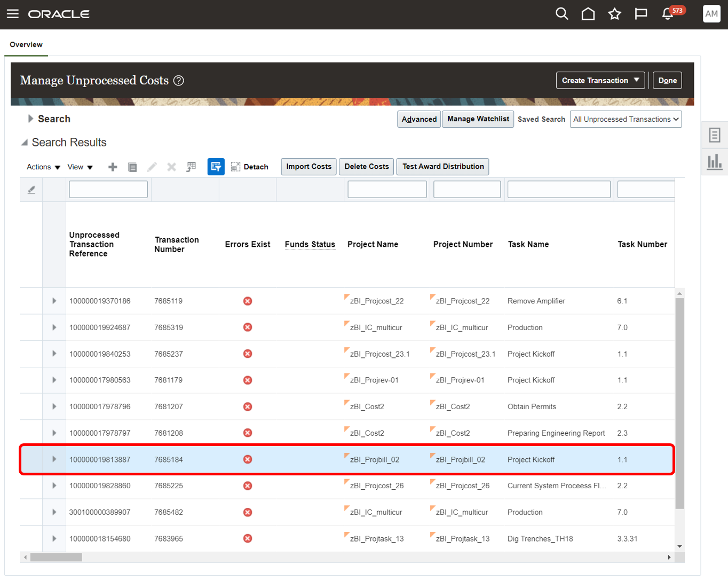This screenshot has width=728, height=579.
Task: Click the Done button
Action: [x=667, y=80]
